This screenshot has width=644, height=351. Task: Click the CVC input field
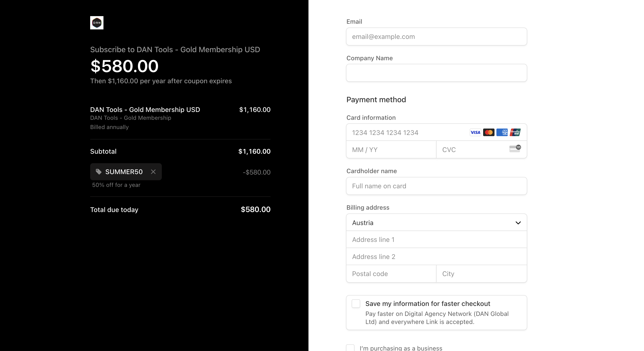click(x=481, y=150)
